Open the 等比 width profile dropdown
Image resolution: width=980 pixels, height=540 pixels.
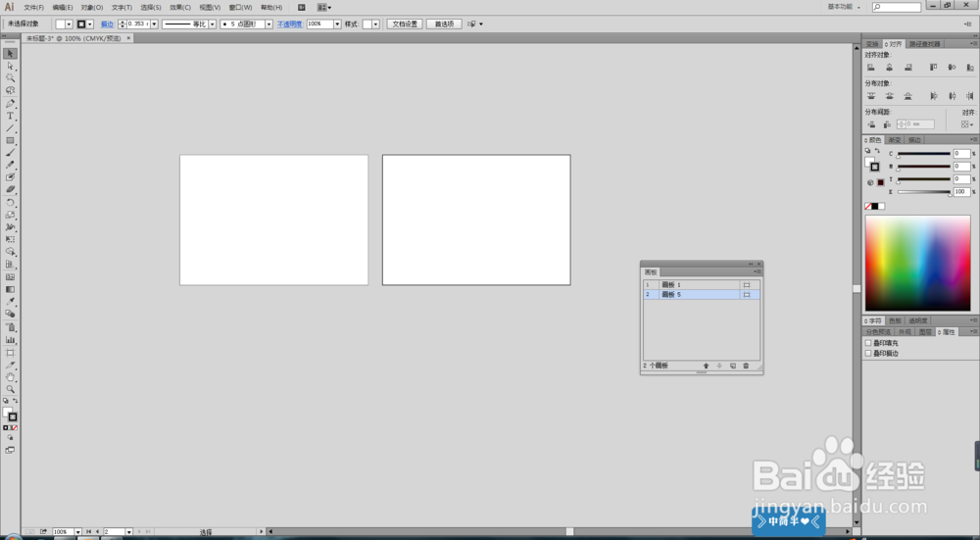tap(212, 25)
